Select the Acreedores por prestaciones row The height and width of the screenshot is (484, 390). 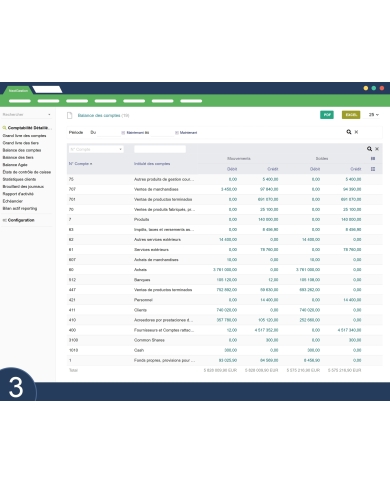225,320
